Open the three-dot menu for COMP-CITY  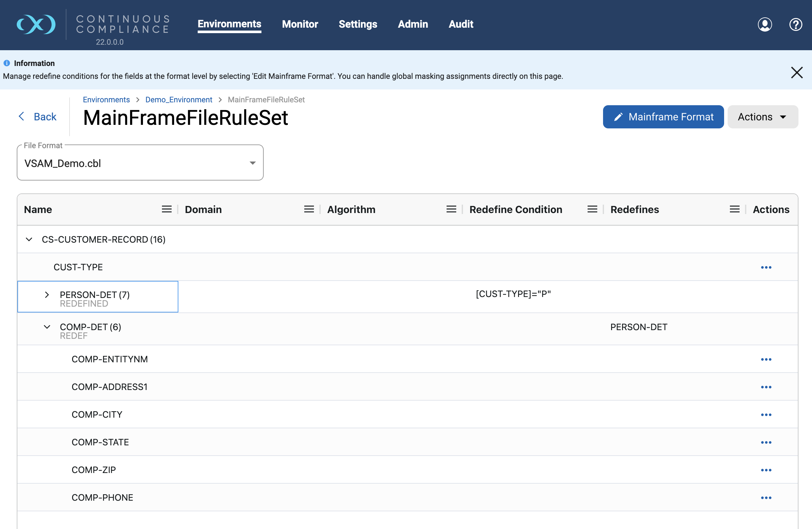pyautogui.click(x=766, y=415)
